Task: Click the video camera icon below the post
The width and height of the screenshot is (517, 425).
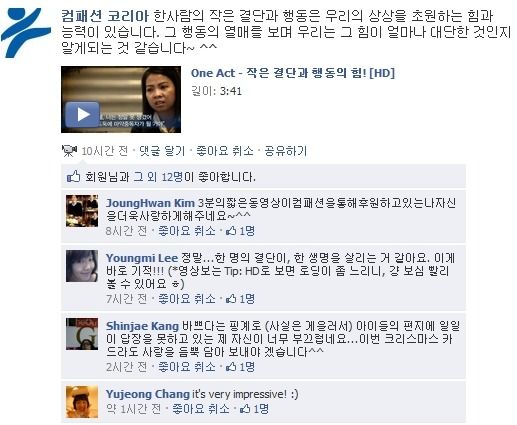Action: coord(69,151)
